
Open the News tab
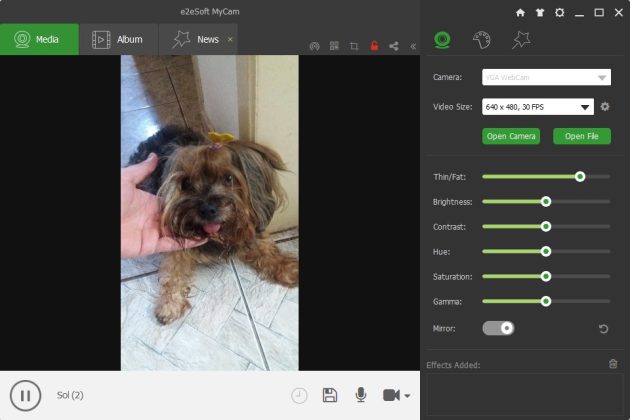[198, 39]
